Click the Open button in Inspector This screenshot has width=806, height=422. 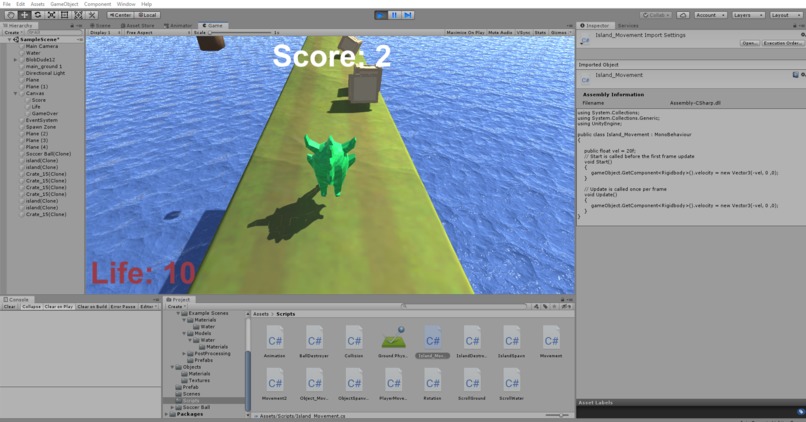click(x=749, y=43)
